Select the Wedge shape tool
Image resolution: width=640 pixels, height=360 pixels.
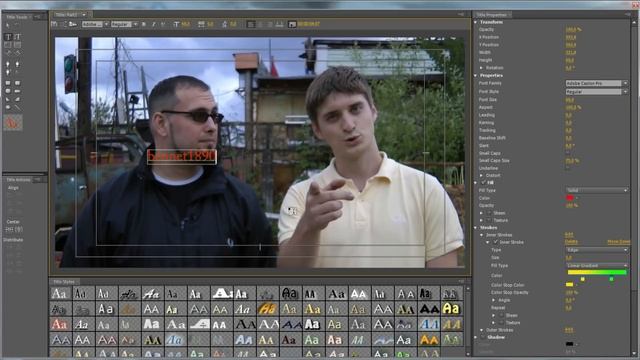[8, 99]
